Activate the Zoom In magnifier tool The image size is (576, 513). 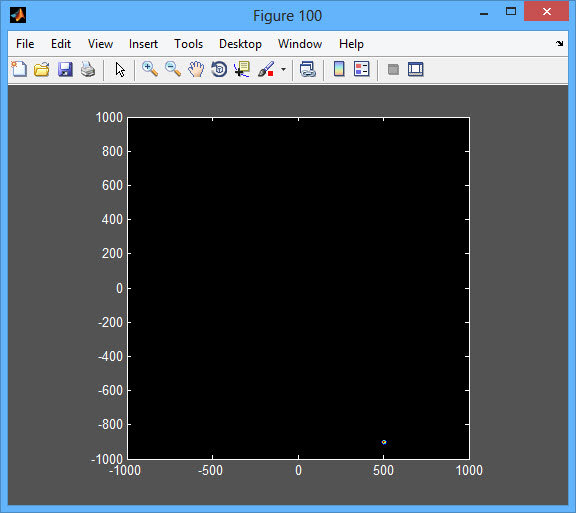[150, 69]
